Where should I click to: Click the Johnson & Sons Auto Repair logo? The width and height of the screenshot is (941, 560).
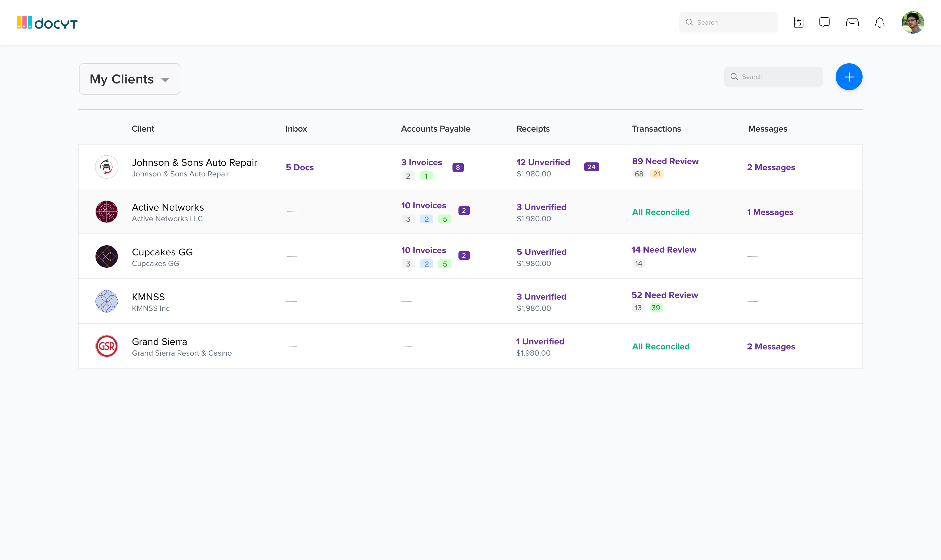(x=107, y=167)
